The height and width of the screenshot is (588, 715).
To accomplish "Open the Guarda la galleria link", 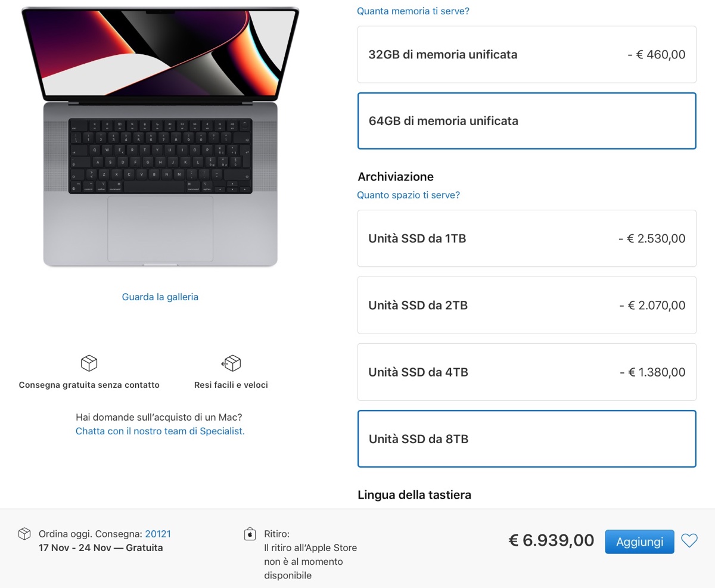I will tap(160, 297).
